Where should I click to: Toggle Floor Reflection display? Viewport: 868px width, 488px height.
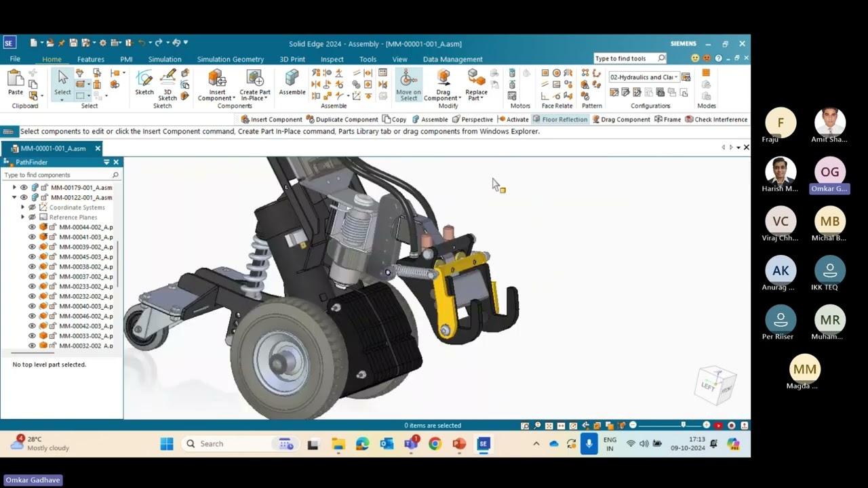[x=559, y=119]
